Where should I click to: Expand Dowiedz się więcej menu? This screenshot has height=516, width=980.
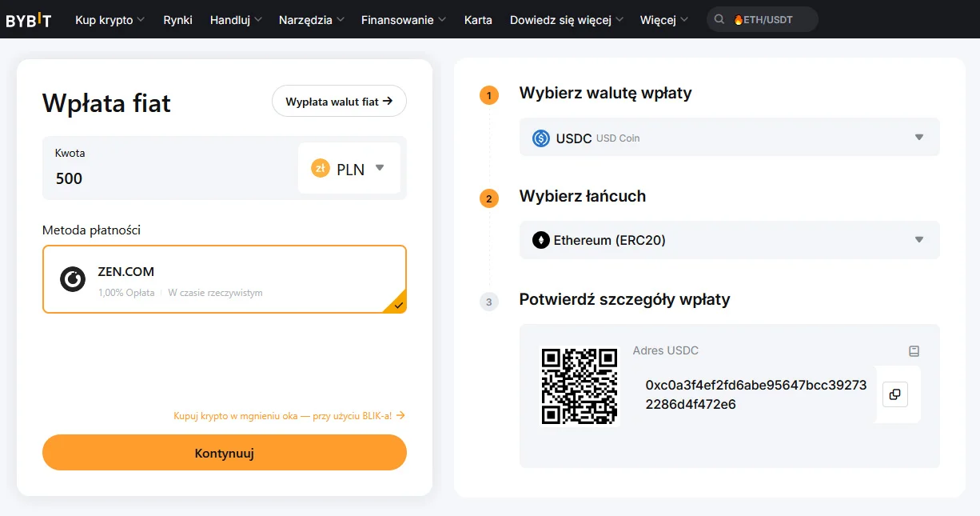[566, 20]
